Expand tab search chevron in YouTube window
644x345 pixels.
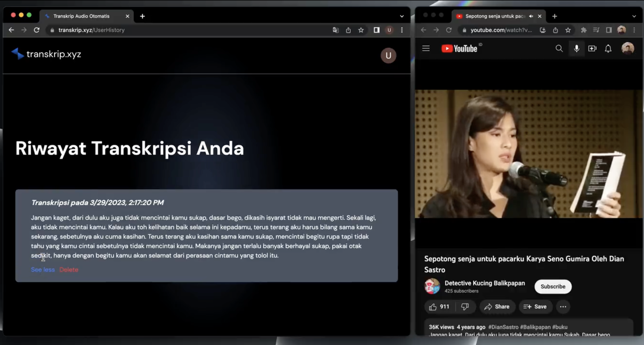tap(634, 16)
